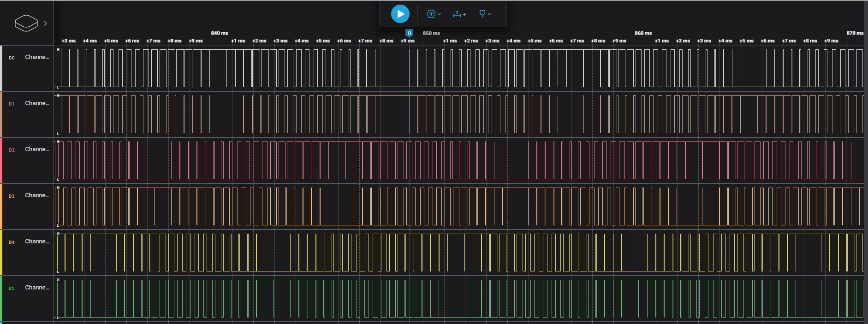Image resolution: width=868 pixels, height=324 pixels.
Task: Select the range measurement tool icon
Action: 457,14
